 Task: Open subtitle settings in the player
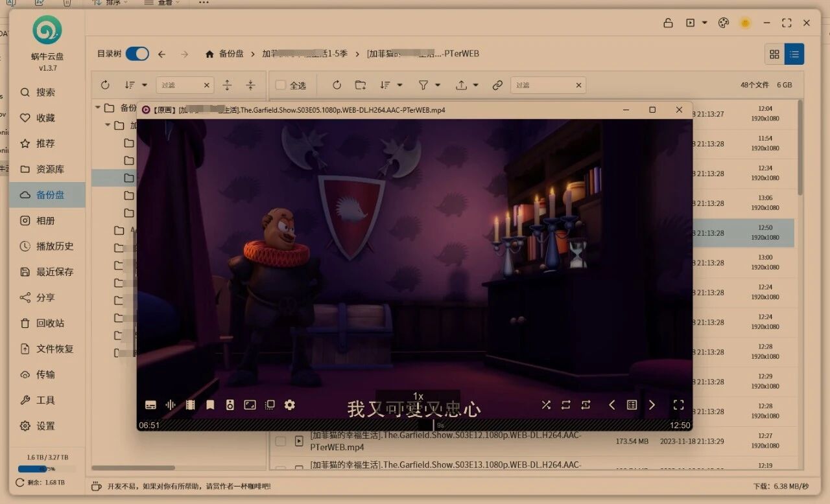[x=150, y=405]
